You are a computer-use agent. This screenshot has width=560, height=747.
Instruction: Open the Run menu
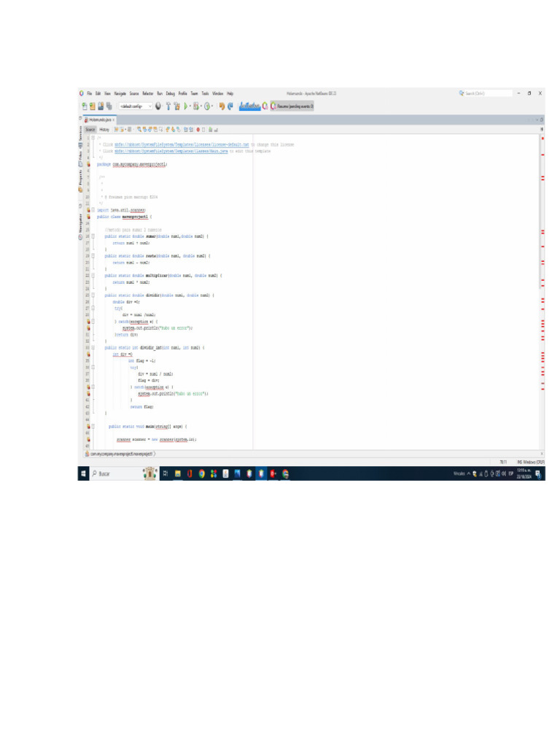[160, 93]
